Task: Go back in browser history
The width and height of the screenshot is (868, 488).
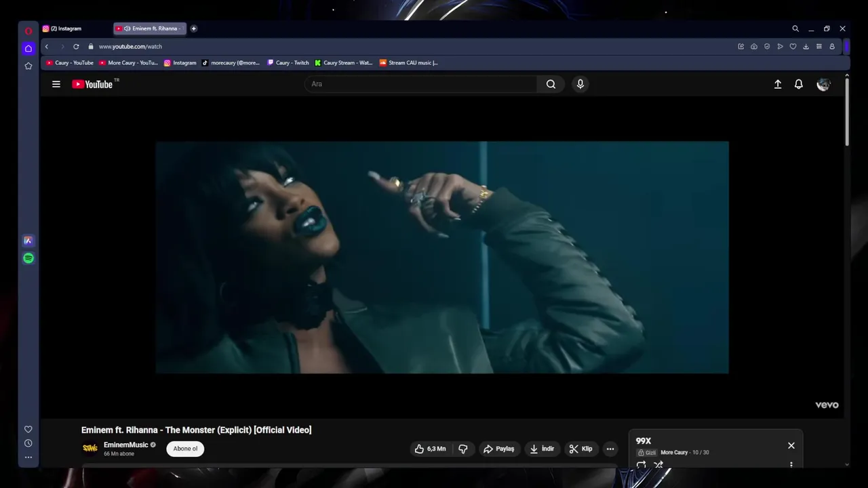Action: [x=47, y=47]
